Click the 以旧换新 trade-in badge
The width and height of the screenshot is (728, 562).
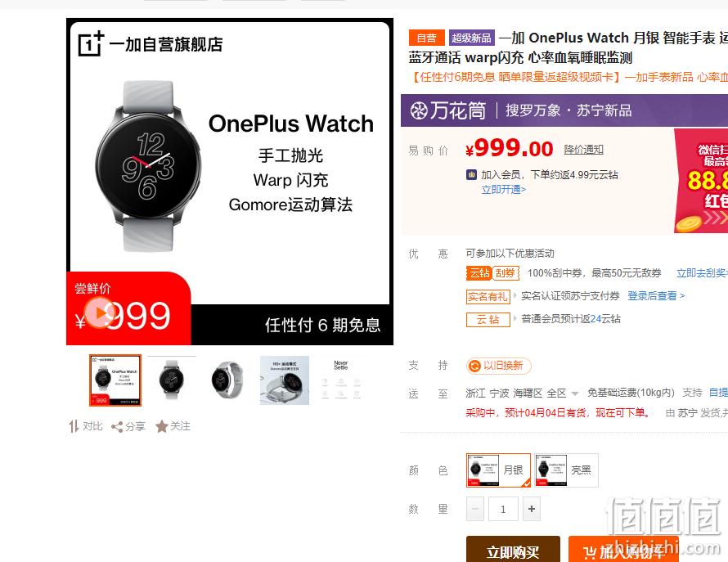pyautogui.click(x=499, y=366)
